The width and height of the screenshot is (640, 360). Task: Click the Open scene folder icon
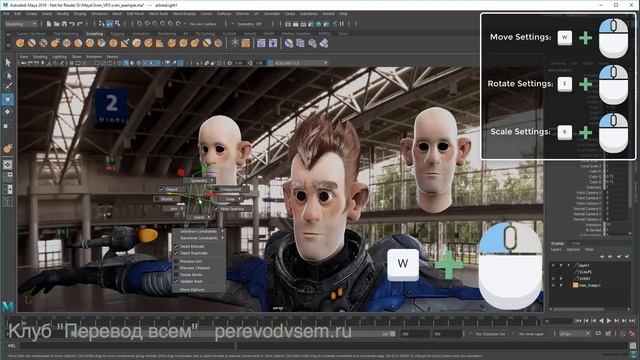coord(57,24)
